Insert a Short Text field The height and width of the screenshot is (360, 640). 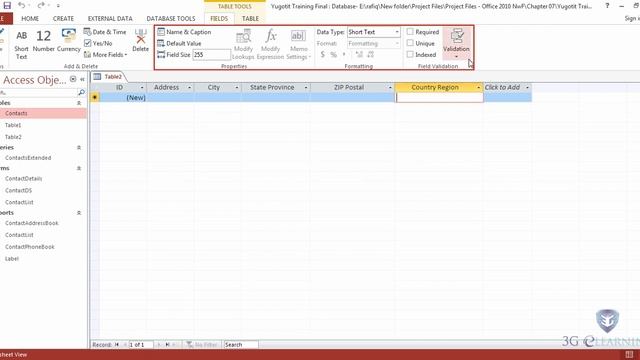pos(21,45)
